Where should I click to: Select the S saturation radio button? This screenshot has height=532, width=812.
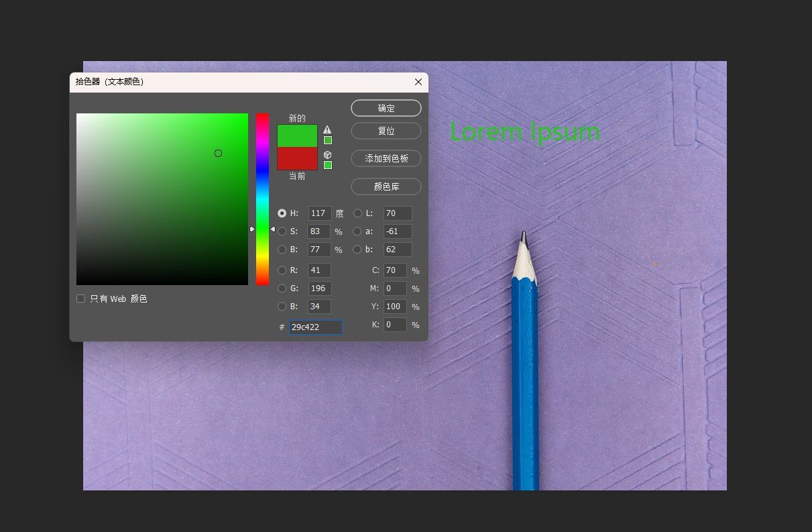click(x=282, y=231)
